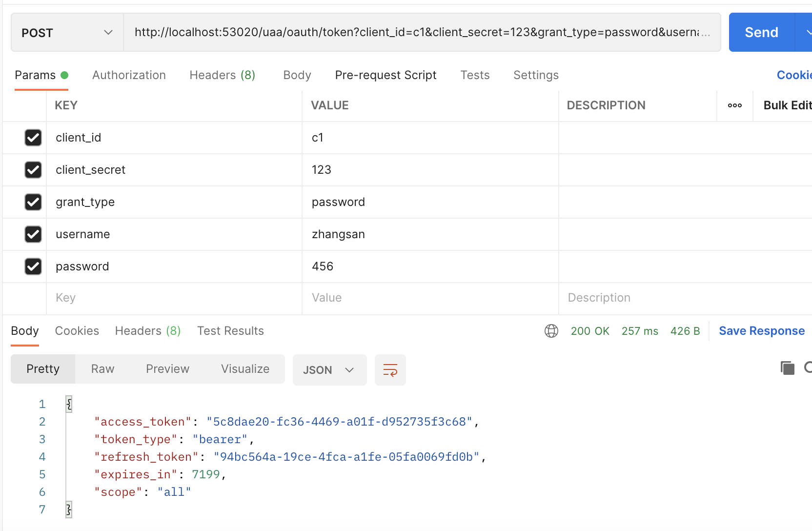Viewport: 812px width, 531px height.
Task: Click the globe network icon beside 200 OK
Action: point(551,331)
